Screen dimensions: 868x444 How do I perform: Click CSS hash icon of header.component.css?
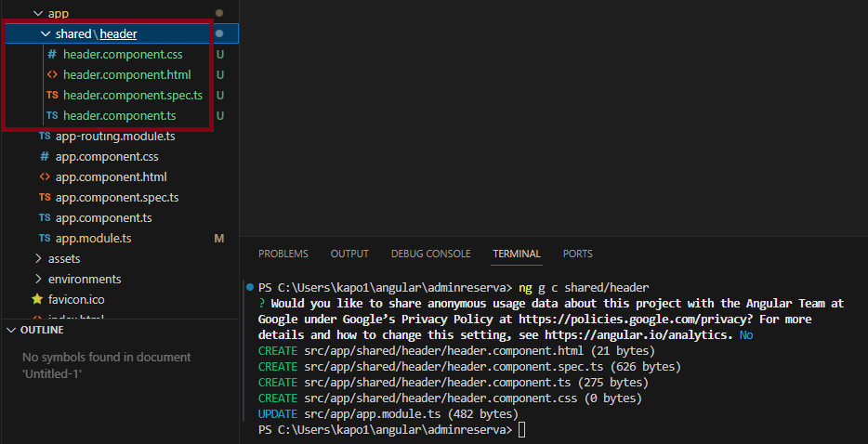pos(52,54)
